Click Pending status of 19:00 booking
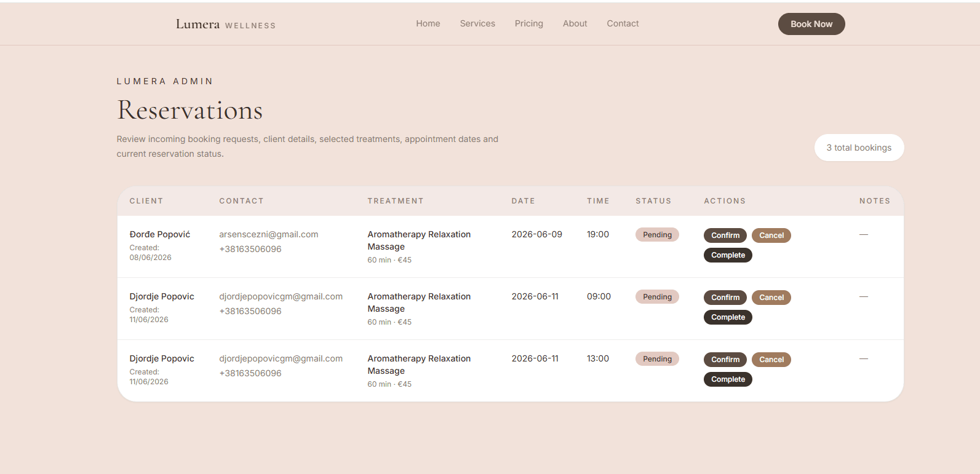980x474 pixels. (657, 235)
